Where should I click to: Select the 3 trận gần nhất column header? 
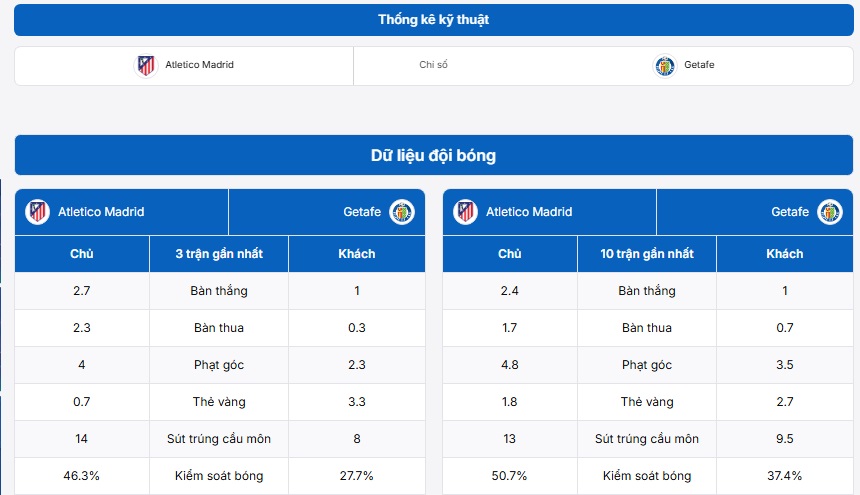(x=219, y=254)
